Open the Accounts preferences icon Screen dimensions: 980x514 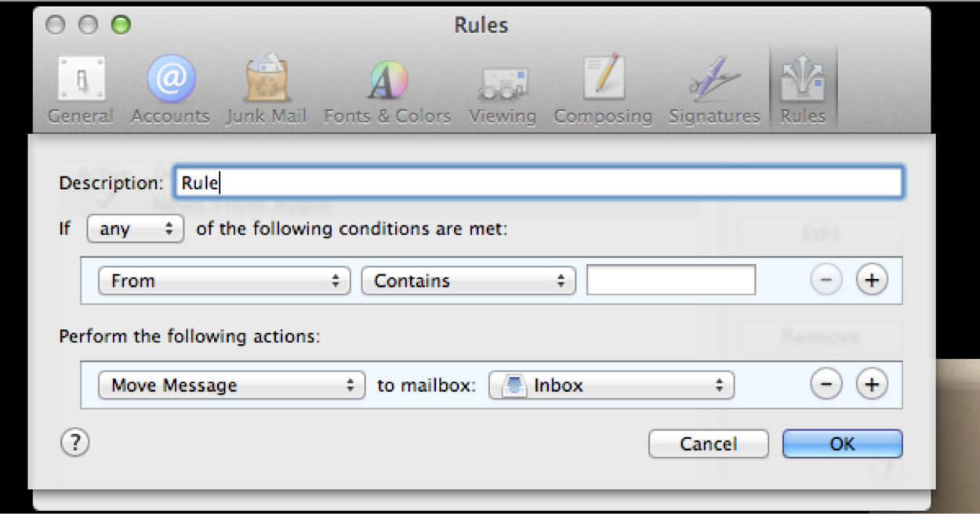click(x=170, y=89)
